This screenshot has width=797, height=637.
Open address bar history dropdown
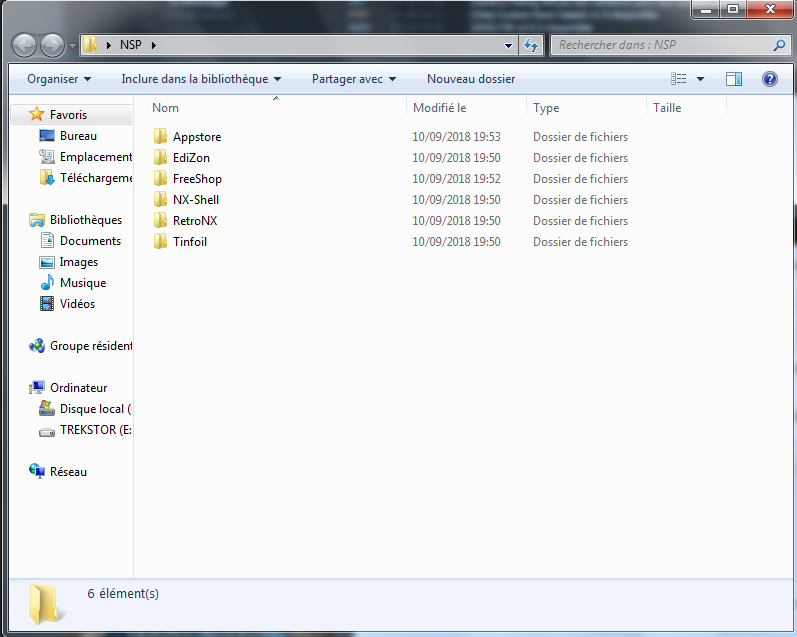(x=508, y=46)
